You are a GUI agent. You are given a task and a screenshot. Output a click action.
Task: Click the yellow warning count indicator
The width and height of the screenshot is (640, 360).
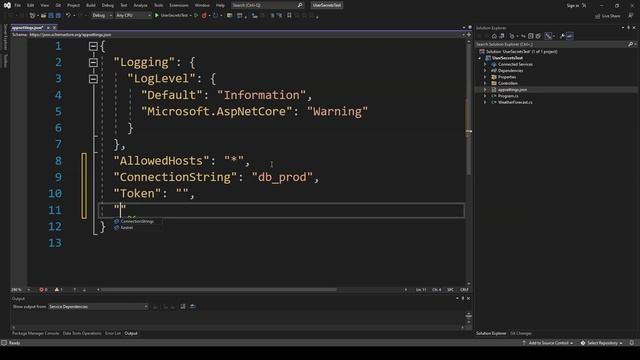click(x=58, y=290)
